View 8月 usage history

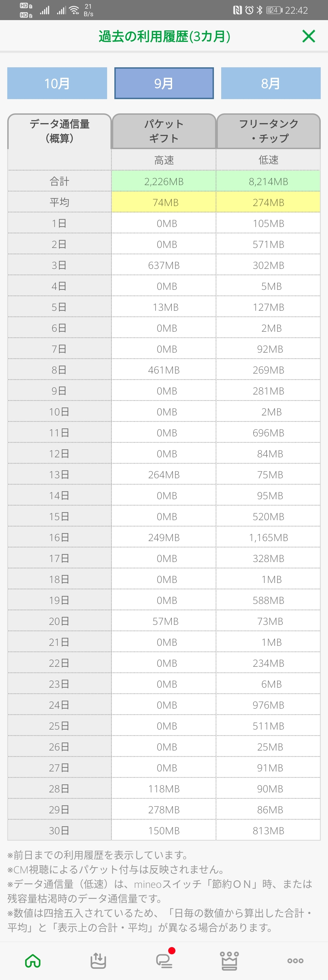point(271,83)
